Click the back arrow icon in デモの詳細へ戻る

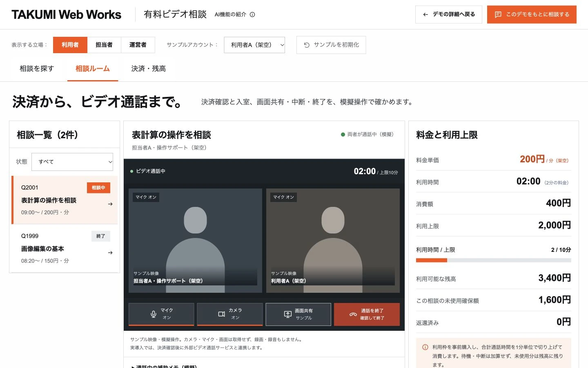(x=425, y=14)
